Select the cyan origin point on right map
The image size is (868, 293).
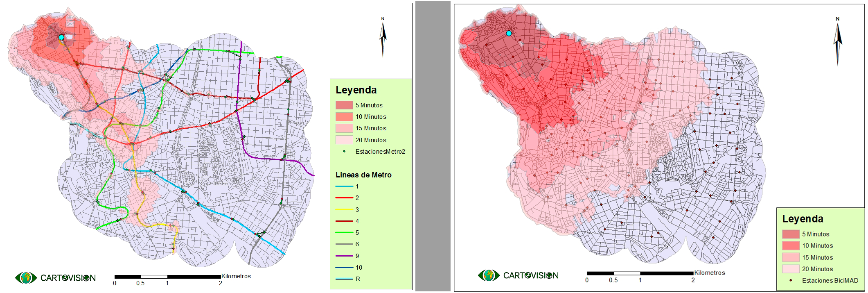[509, 34]
